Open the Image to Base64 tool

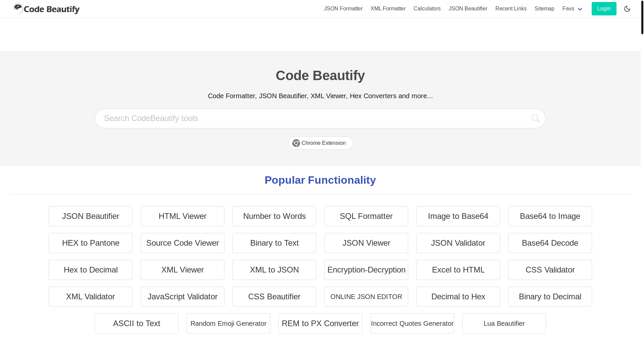point(458,216)
